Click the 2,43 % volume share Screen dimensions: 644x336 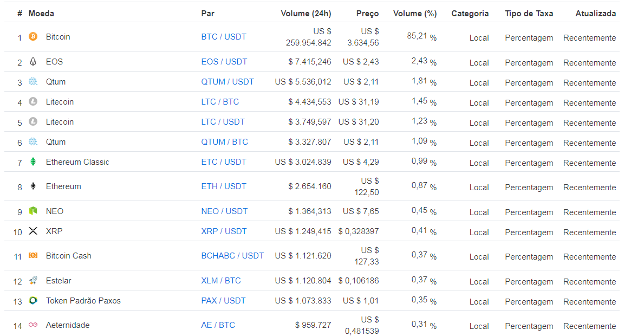424,62
